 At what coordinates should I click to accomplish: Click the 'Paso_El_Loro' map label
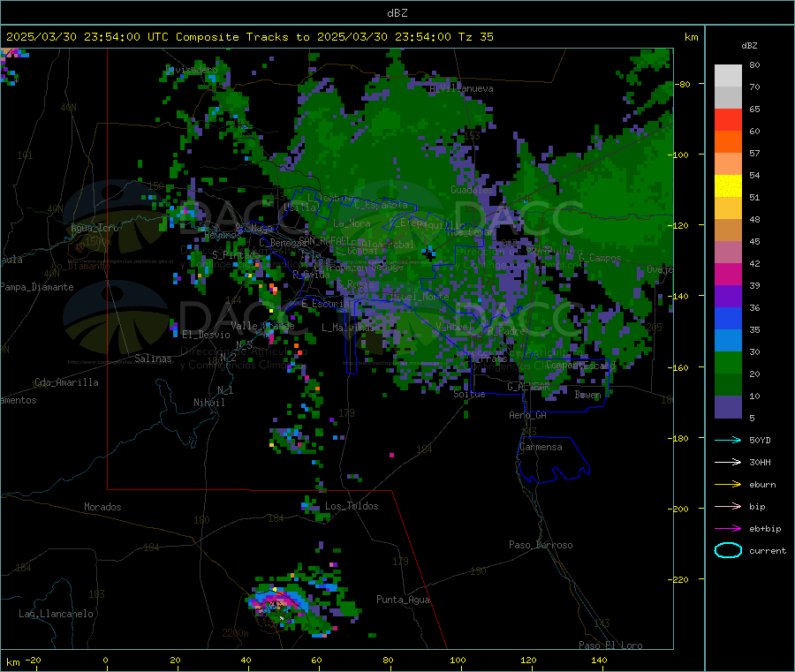click(x=610, y=646)
